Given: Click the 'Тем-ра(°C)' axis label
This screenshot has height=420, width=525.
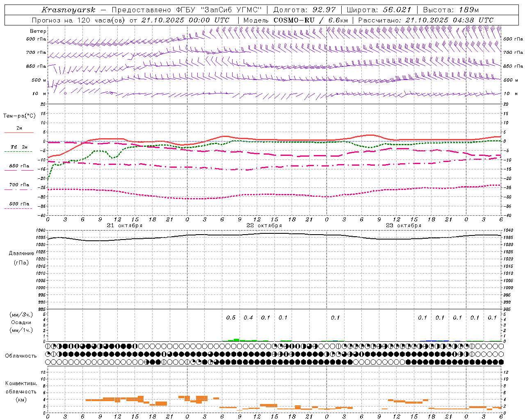Looking at the screenshot, I should [x=19, y=116].
